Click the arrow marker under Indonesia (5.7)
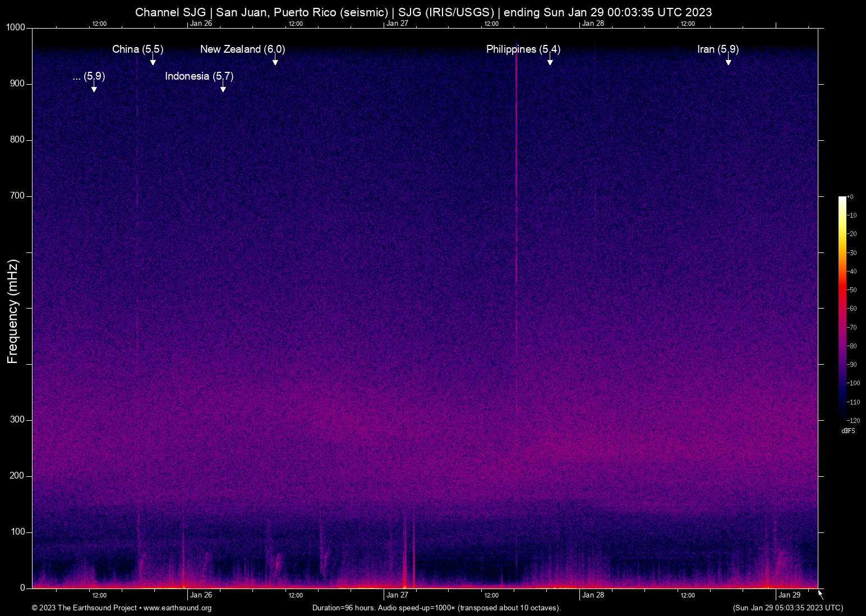 [x=223, y=89]
